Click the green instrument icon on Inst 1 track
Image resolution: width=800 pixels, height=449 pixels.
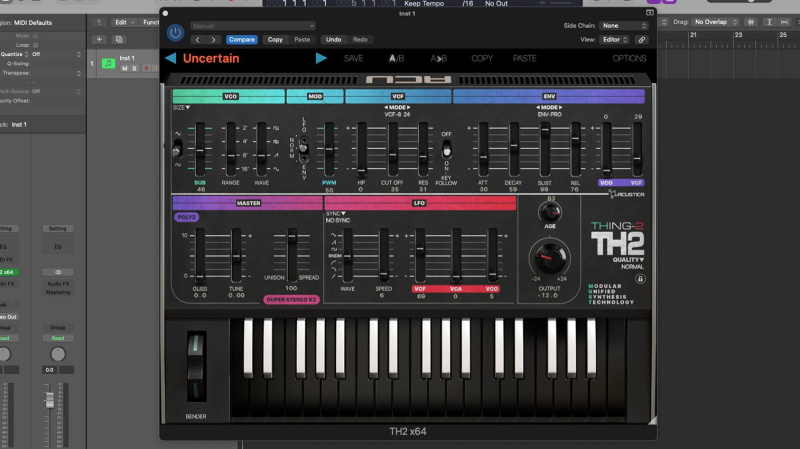pyautogui.click(x=108, y=63)
